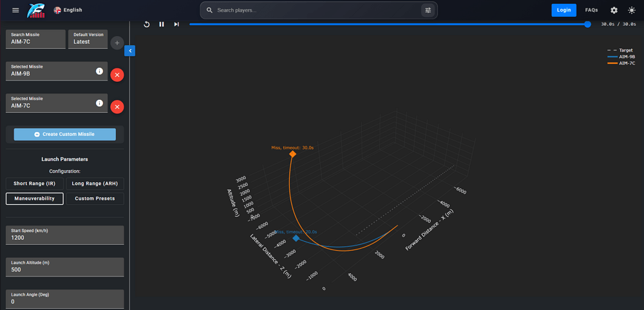The image size is (644, 310).
Task: Click the Altitude (m) axis label
Action: coord(232,203)
